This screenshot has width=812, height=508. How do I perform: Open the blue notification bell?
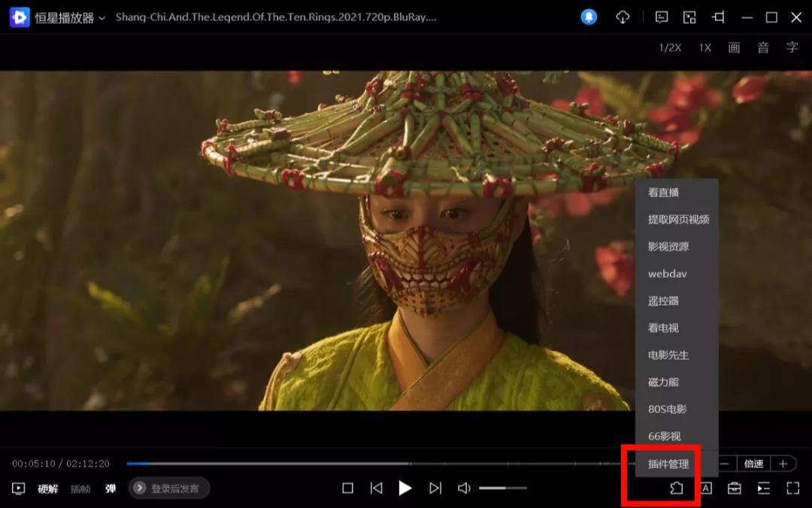click(x=589, y=17)
